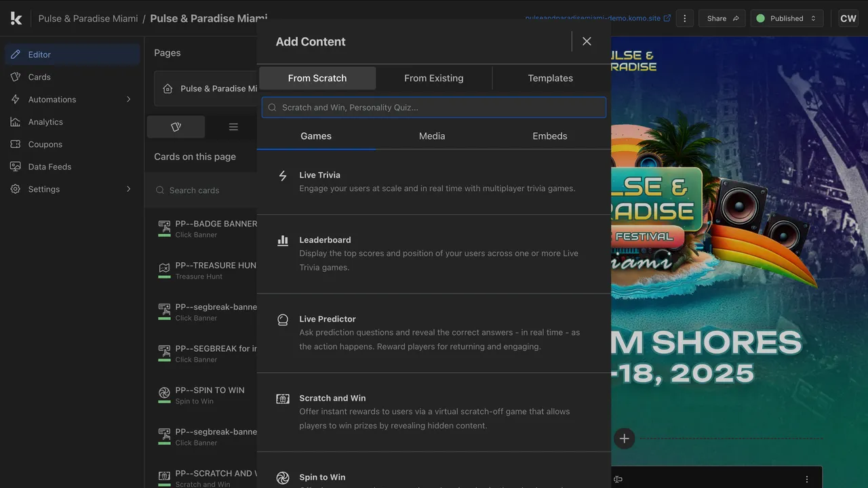The image size is (868, 488).
Task: Open Analytics in sidebar
Action: (73, 121)
